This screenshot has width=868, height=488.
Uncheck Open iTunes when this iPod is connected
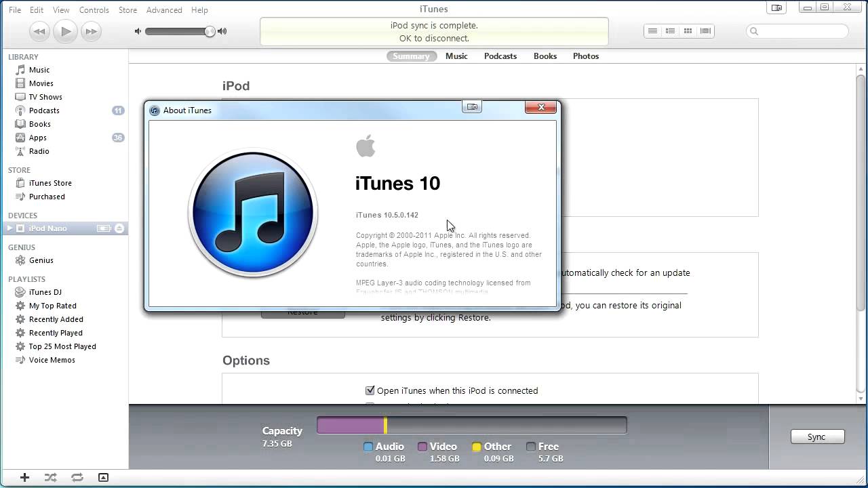click(370, 390)
